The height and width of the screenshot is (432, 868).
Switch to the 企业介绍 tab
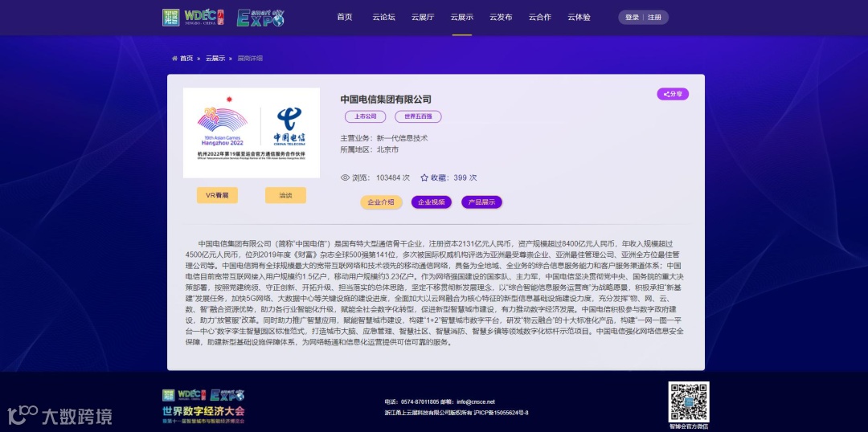(381, 202)
